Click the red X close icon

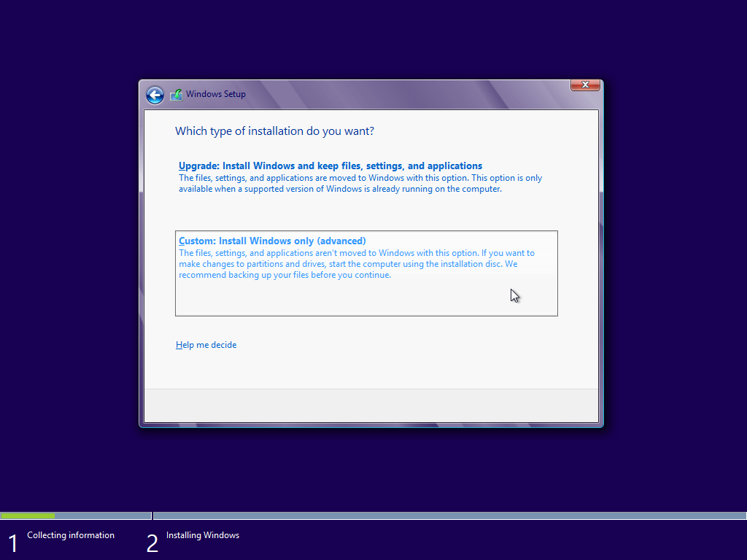tap(585, 85)
